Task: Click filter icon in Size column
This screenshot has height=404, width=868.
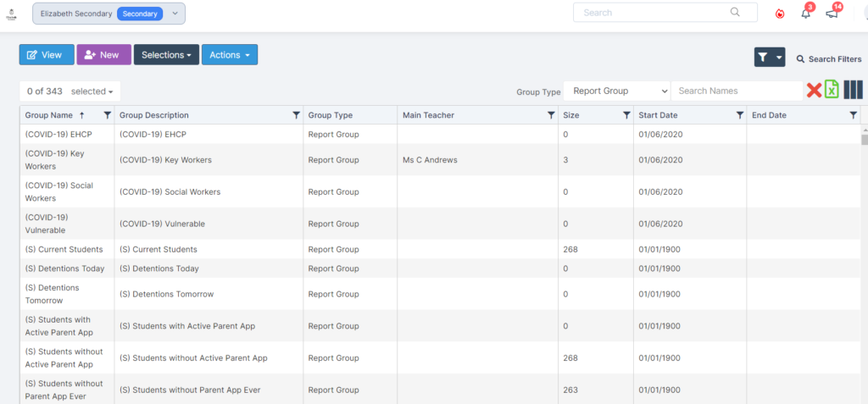Action: tap(626, 115)
